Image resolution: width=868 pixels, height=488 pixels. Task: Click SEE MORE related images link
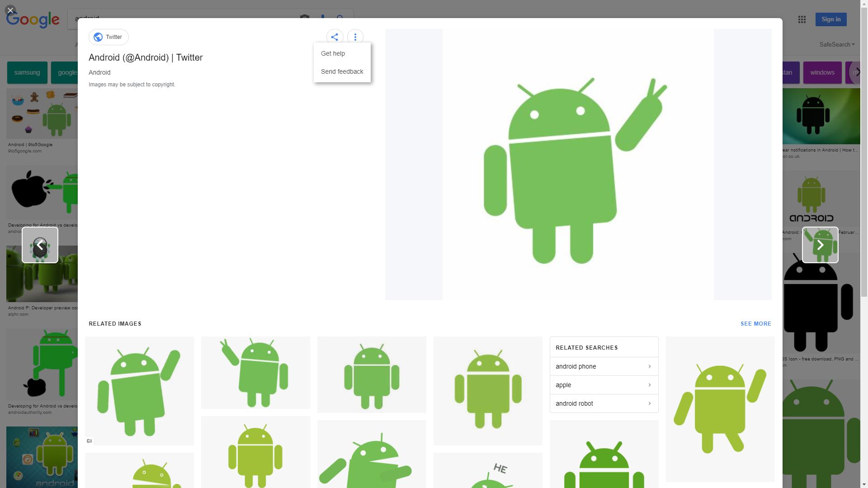pos(755,324)
